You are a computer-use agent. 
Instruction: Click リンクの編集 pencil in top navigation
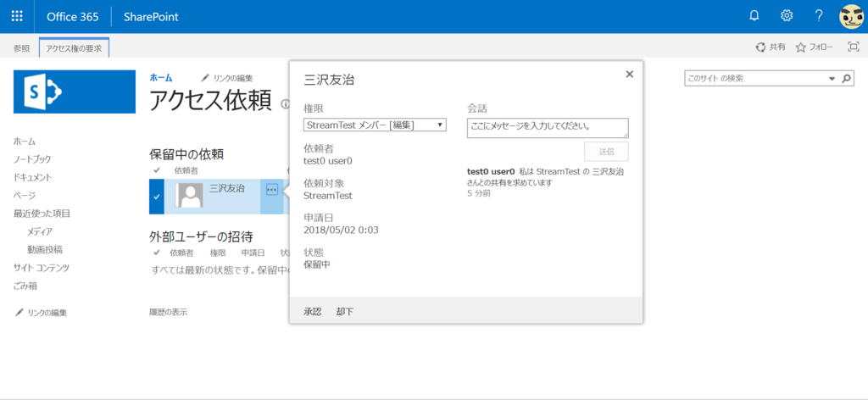pyautogui.click(x=227, y=78)
